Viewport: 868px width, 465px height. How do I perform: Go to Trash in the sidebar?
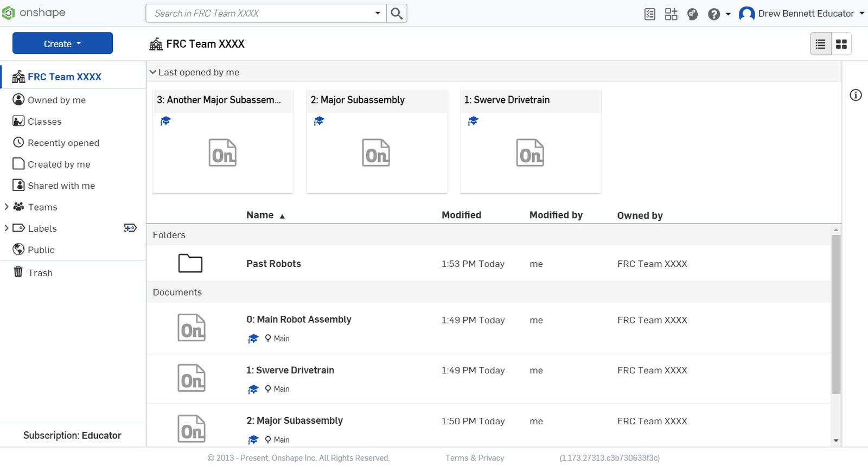coord(40,273)
